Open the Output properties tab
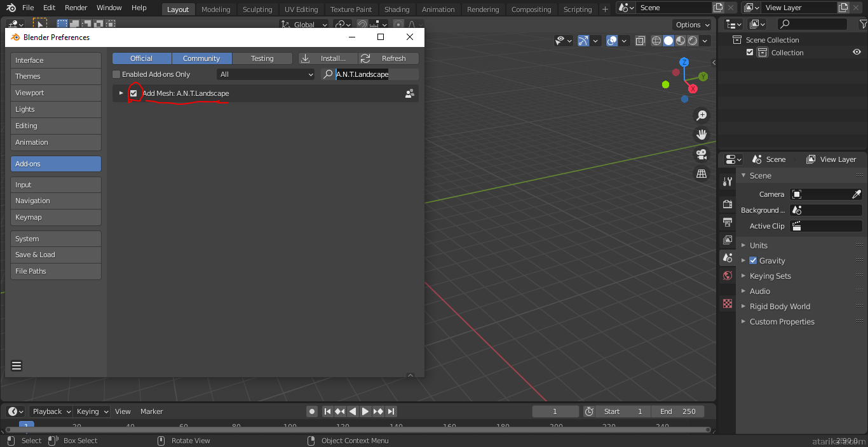Viewport: 868px width, 447px height. point(728,222)
